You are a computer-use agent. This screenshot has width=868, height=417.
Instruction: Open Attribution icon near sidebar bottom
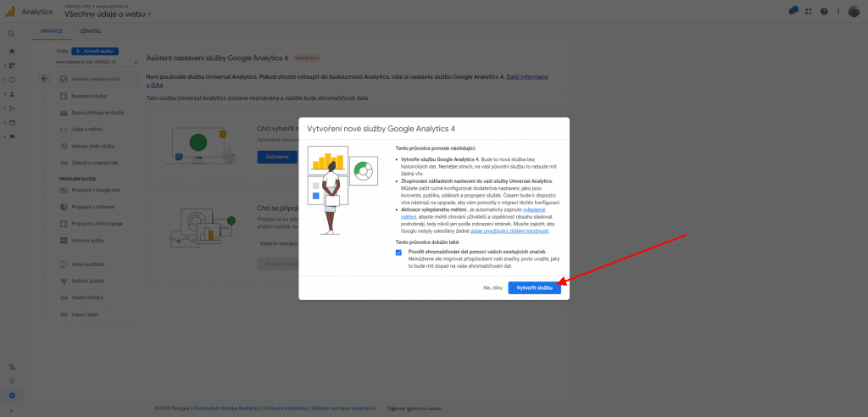click(x=12, y=367)
